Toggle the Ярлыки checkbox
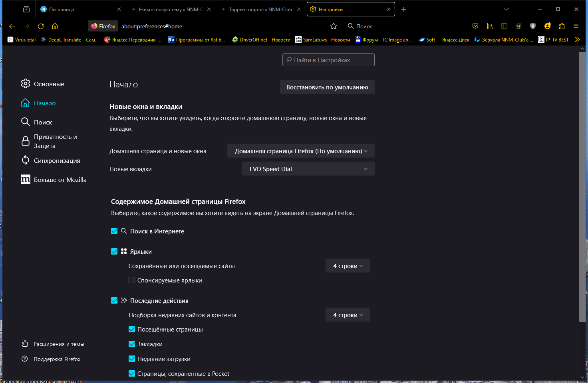 (x=114, y=251)
